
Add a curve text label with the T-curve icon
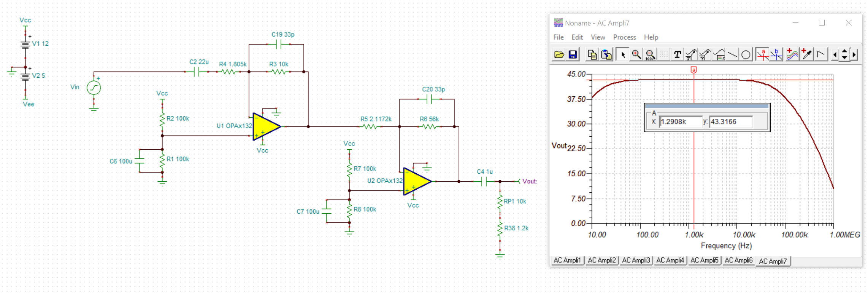click(691, 55)
